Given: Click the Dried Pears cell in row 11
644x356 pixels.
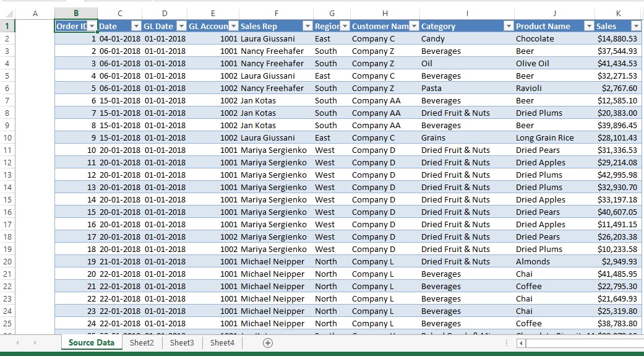Looking at the screenshot, I should click(554, 150).
